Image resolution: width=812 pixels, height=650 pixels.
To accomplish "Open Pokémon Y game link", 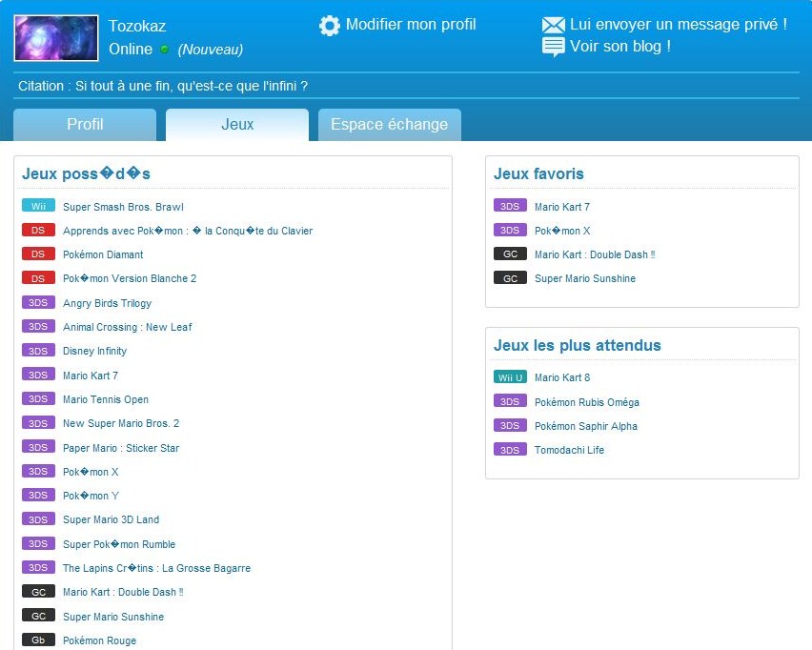I will (x=91, y=496).
